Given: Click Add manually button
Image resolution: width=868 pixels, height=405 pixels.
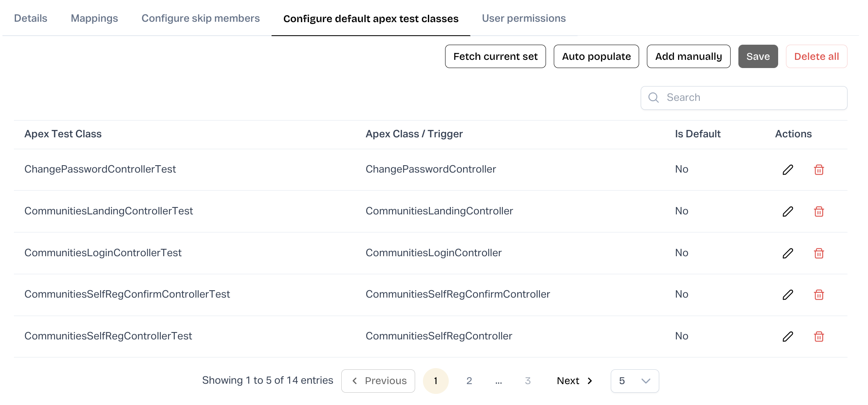Looking at the screenshot, I should click(688, 57).
